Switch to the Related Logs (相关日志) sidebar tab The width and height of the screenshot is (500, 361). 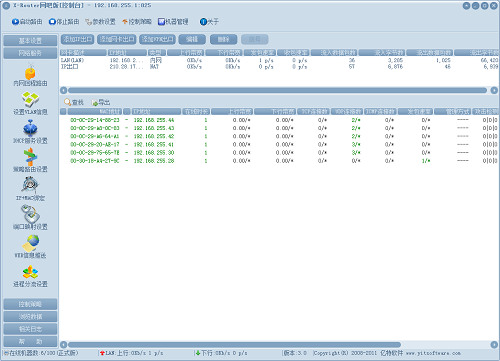pos(30,329)
